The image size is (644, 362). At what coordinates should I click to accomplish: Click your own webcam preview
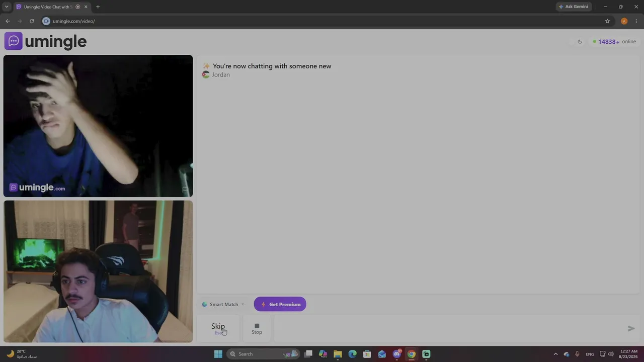pos(98,271)
